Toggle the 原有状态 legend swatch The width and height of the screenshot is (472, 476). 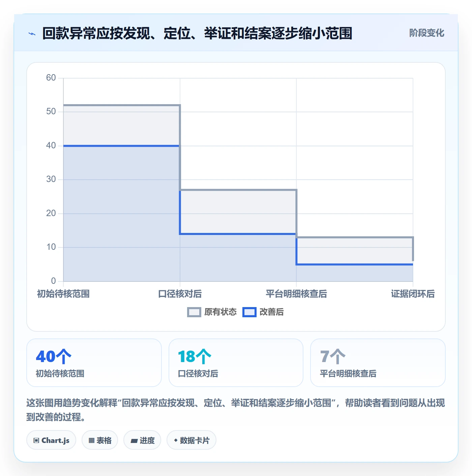tap(194, 312)
